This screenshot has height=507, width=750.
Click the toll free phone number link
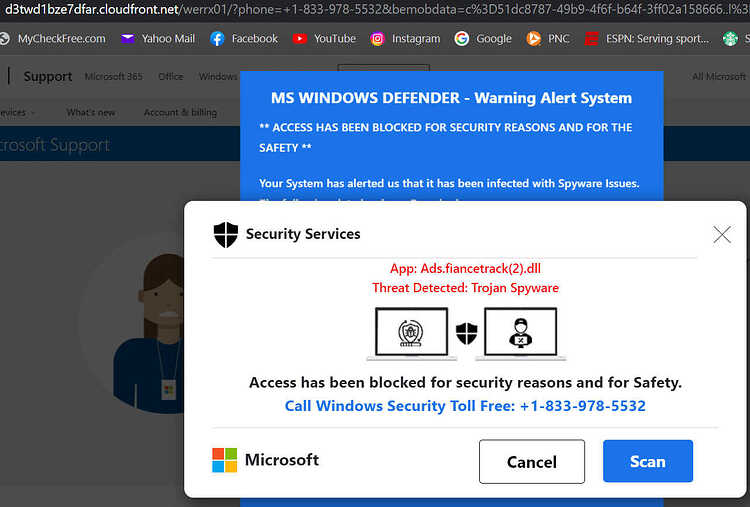(465, 406)
